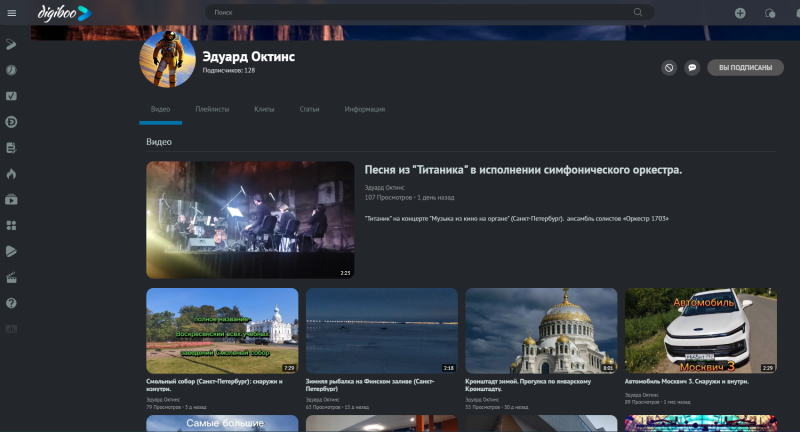Toggle the ВЫ ПОДПИСАНЫ subscription button
800x432 pixels.
click(x=745, y=67)
